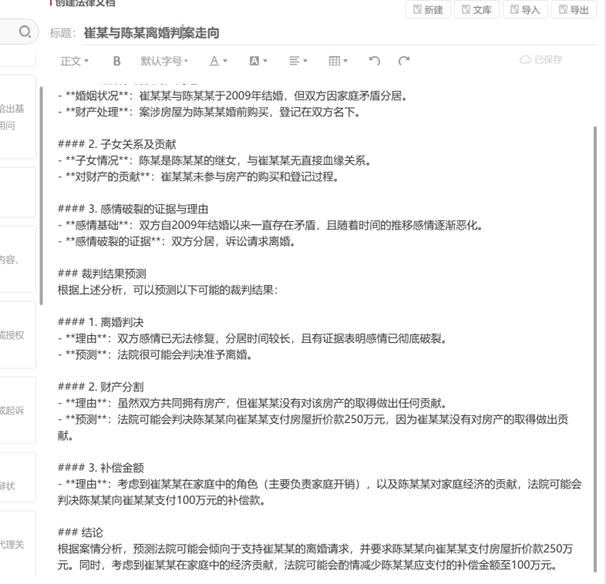Click the search magnifier icon
Image resolution: width=606 pixels, height=584 pixels.
pos(25,32)
